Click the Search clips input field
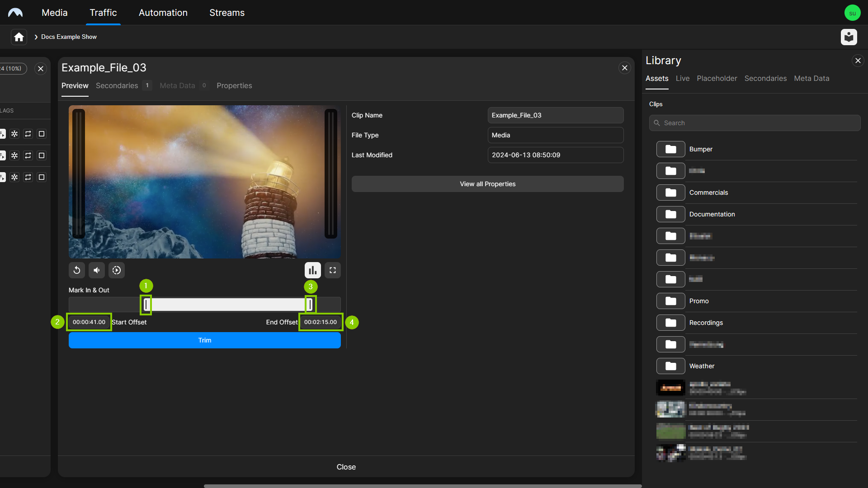The image size is (868, 488). point(755,123)
